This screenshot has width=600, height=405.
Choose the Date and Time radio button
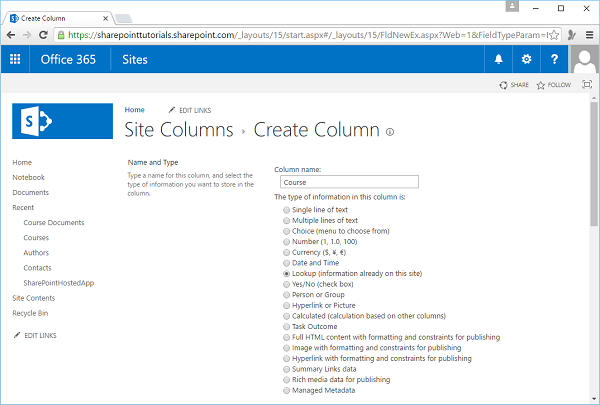(287, 262)
